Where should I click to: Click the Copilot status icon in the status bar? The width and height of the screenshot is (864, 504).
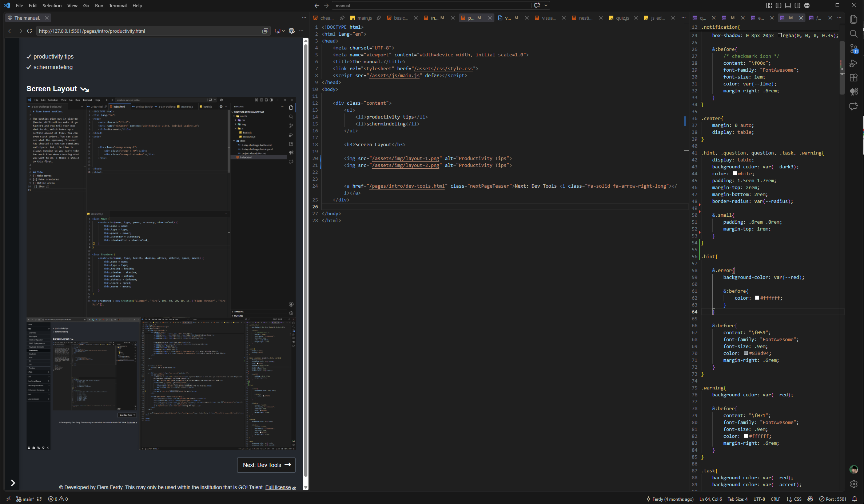coord(810,499)
